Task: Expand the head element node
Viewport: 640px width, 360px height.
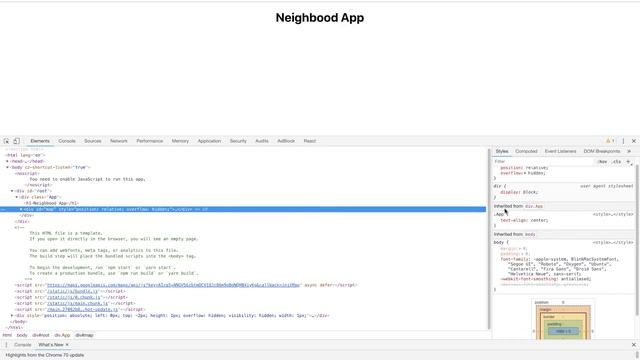Action: tap(7, 161)
